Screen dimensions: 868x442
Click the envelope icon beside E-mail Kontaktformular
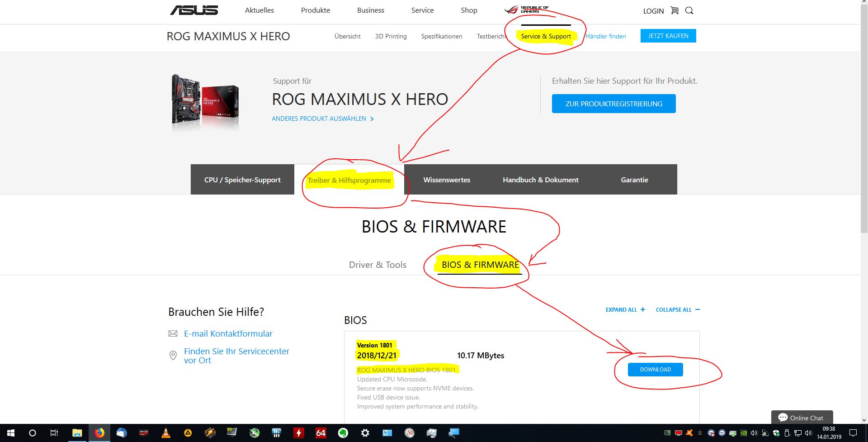[x=173, y=334]
